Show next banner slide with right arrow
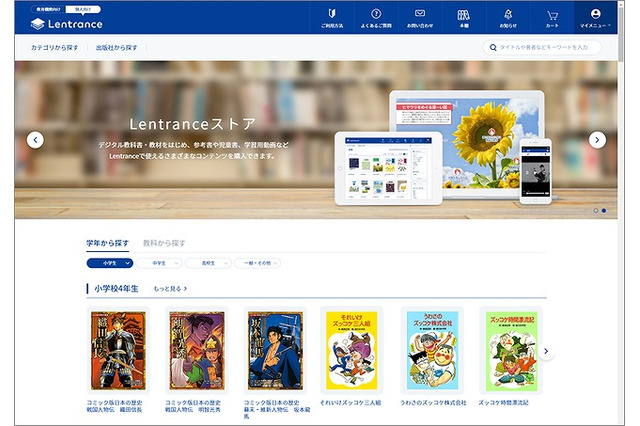 click(x=597, y=140)
